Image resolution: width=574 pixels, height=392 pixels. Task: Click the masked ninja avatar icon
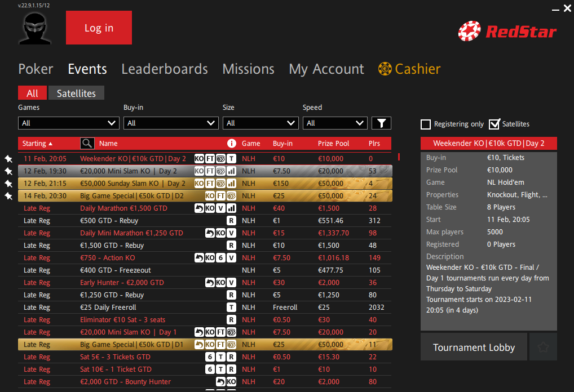pyautogui.click(x=35, y=29)
